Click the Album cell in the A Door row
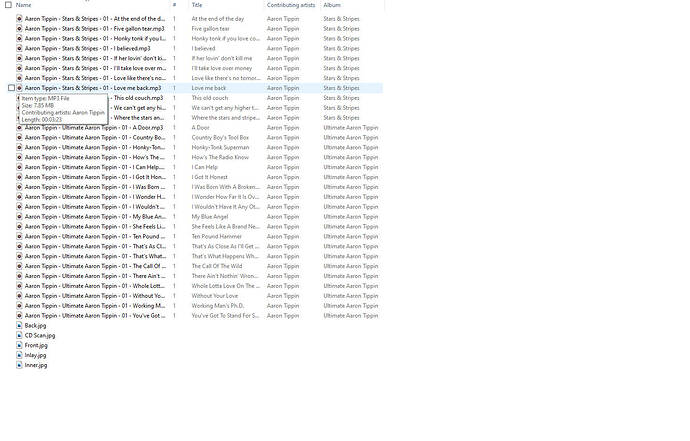This screenshot has height=441, width=690. 351,128
